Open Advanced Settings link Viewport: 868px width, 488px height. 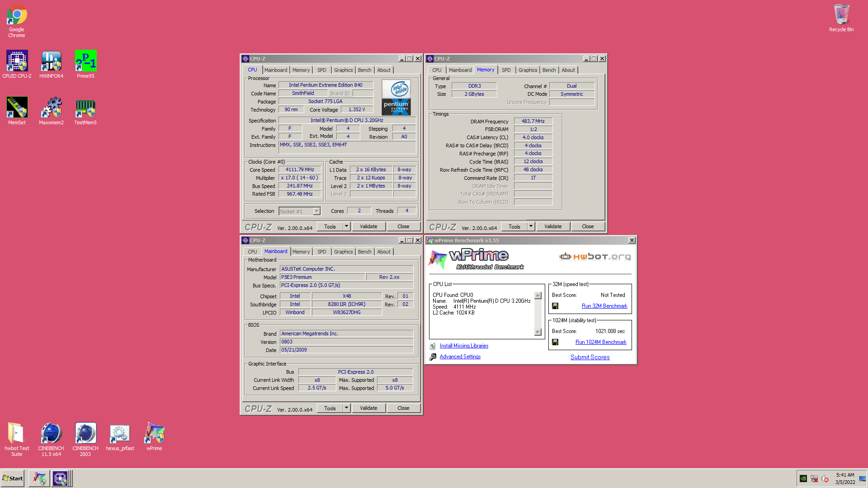point(460,357)
